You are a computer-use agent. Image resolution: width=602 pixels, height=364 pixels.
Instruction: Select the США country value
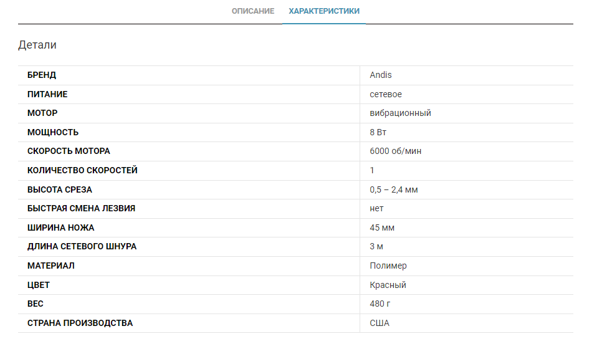[x=380, y=323]
